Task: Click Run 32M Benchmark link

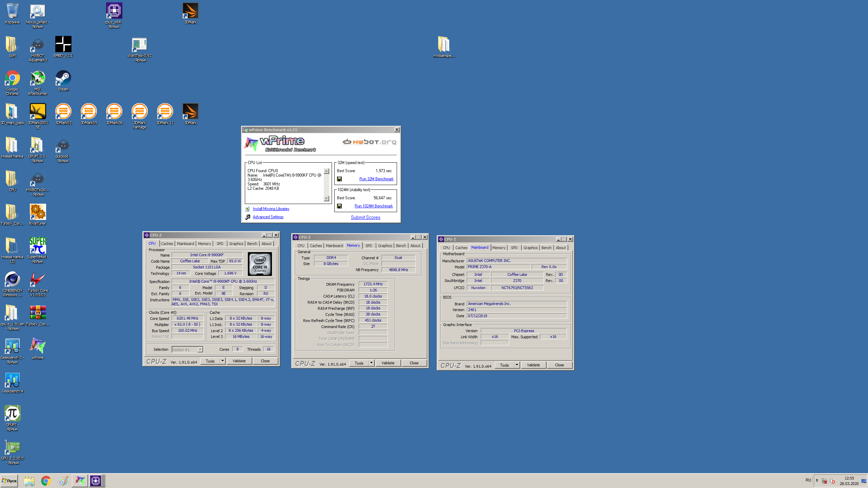Action: pyautogui.click(x=376, y=179)
